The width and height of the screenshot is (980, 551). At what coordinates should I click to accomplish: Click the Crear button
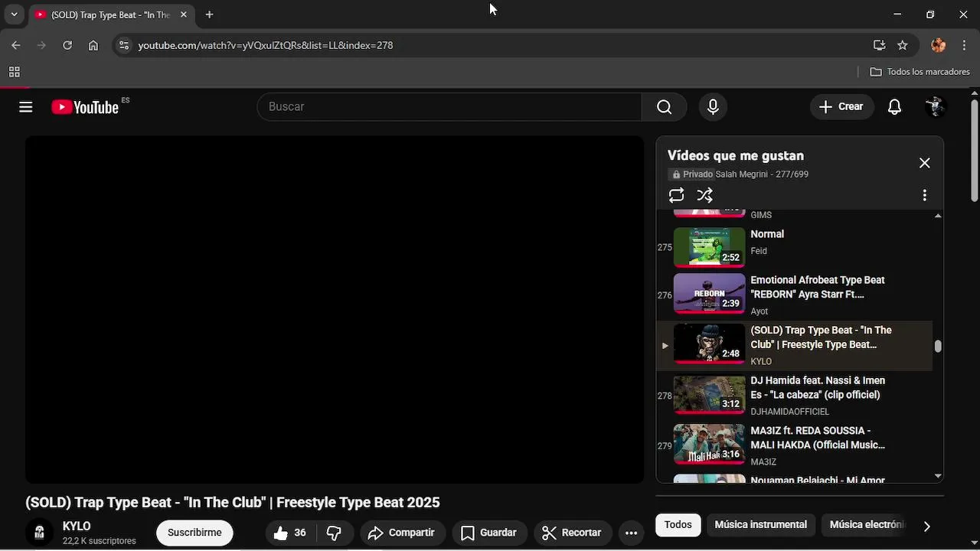841,107
